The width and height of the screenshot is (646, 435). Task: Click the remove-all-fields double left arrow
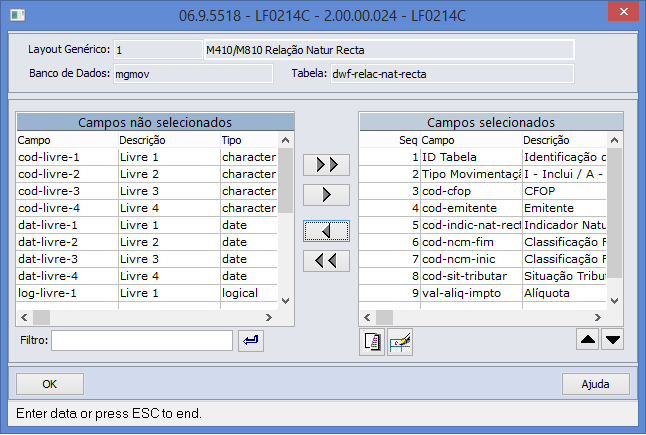click(x=326, y=261)
